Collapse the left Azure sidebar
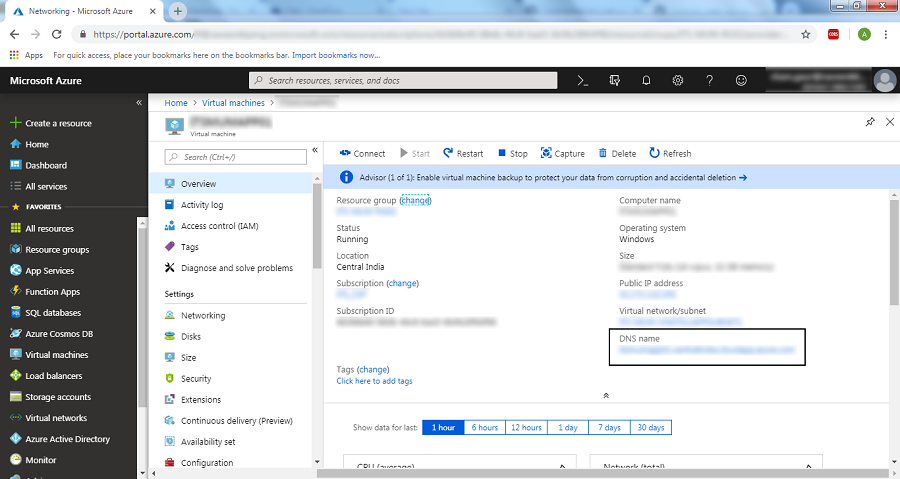The width and height of the screenshot is (900, 479). (x=139, y=102)
